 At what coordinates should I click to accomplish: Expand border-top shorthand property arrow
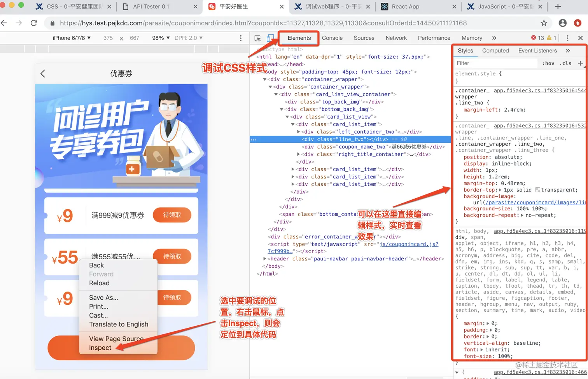(x=500, y=190)
